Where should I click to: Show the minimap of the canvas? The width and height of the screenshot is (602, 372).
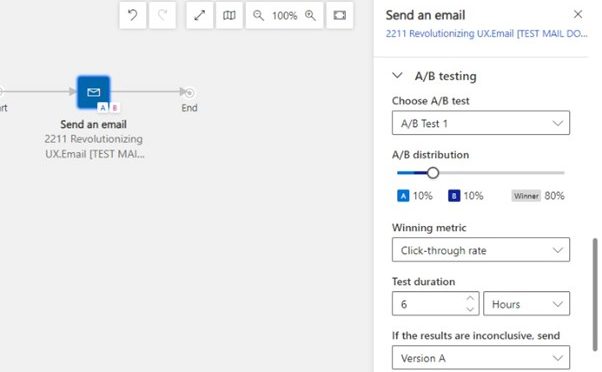[x=229, y=15]
